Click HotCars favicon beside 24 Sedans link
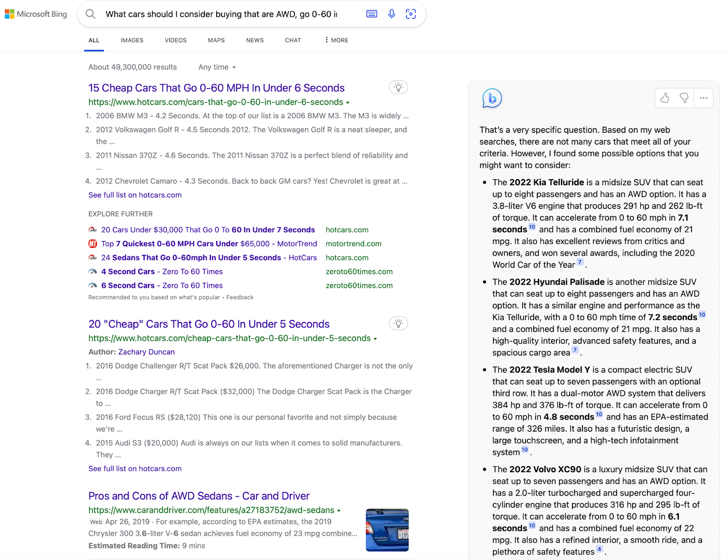The width and height of the screenshot is (728, 560). [x=93, y=257]
